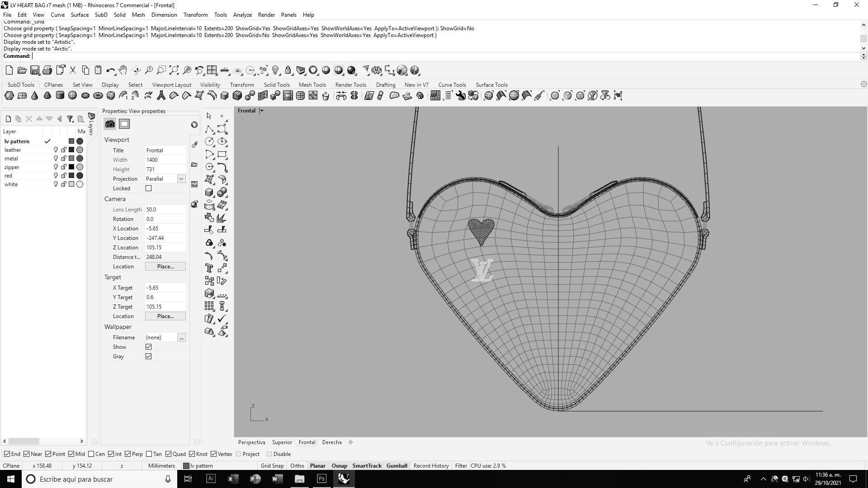
Task: Click the padlock Lock objects icon
Action: 288,70
